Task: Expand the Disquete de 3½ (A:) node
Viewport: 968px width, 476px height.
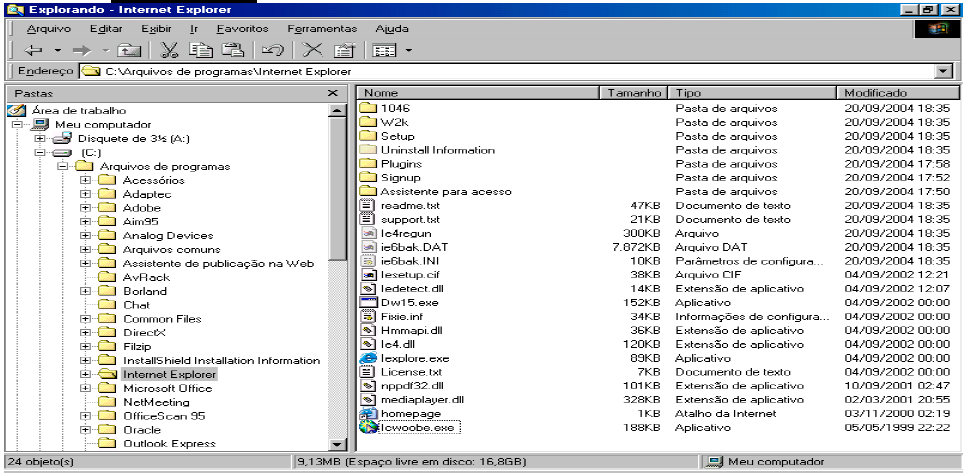Action: pos(40,138)
